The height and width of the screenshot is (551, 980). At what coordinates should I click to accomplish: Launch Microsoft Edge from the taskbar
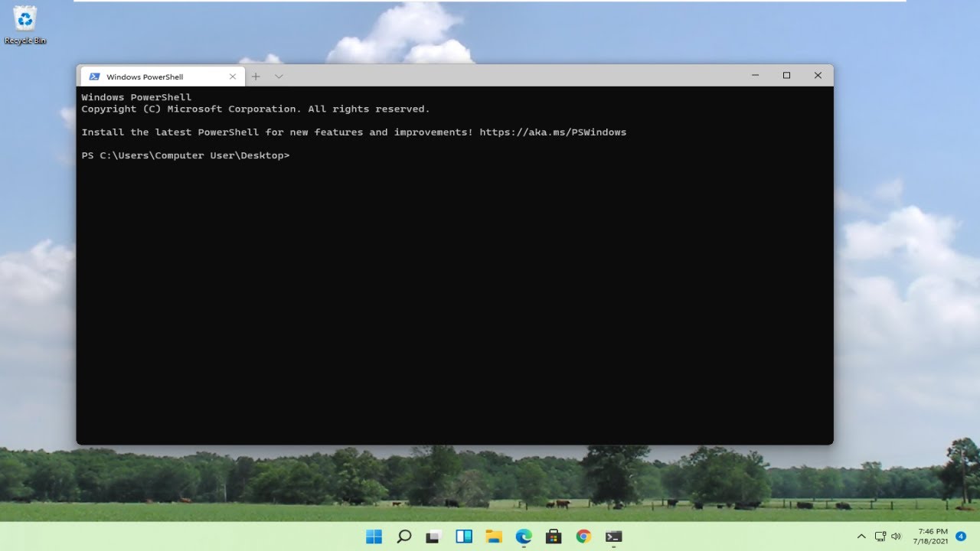[x=524, y=536]
